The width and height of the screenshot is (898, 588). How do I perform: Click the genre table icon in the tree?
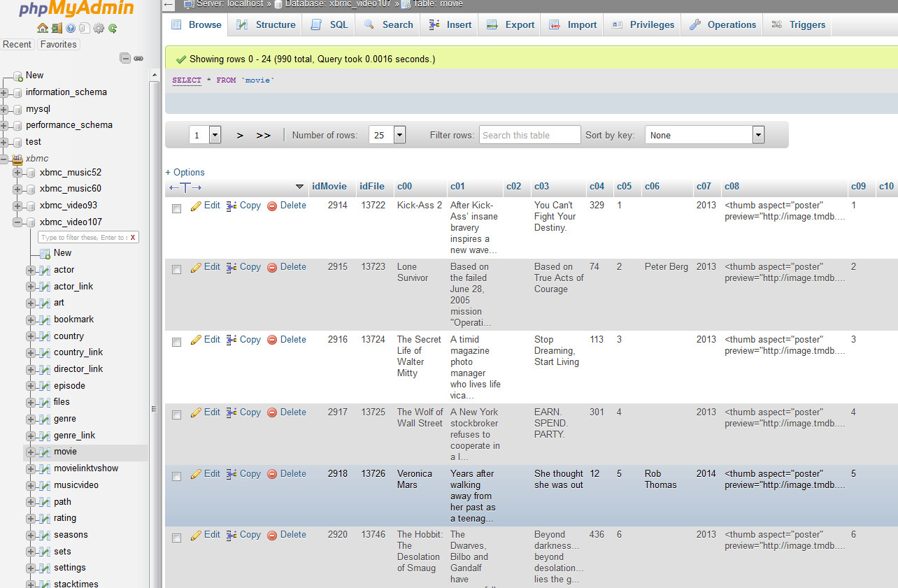click(x=45, y=419)
